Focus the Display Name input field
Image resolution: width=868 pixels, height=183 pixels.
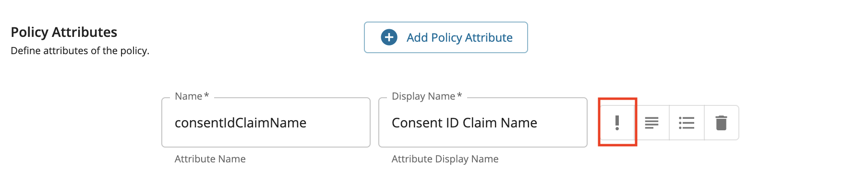[x=483, y=123]
